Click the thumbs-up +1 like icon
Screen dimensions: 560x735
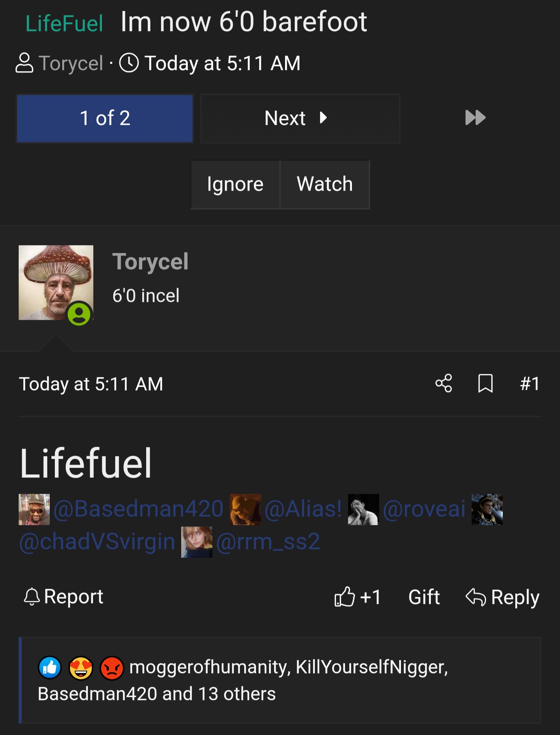click(345, 596)
